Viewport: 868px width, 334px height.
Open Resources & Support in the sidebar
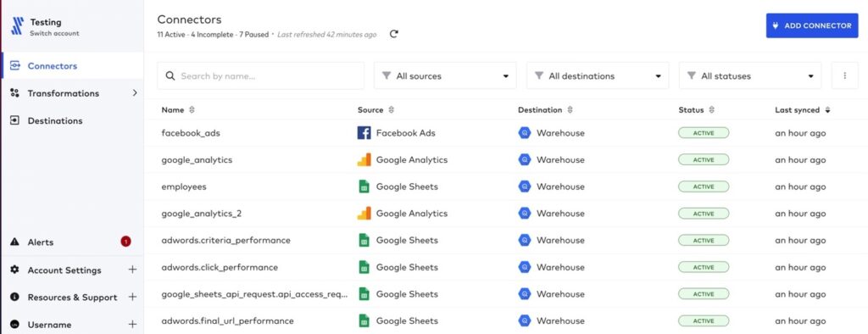click(x=73, y=297)
